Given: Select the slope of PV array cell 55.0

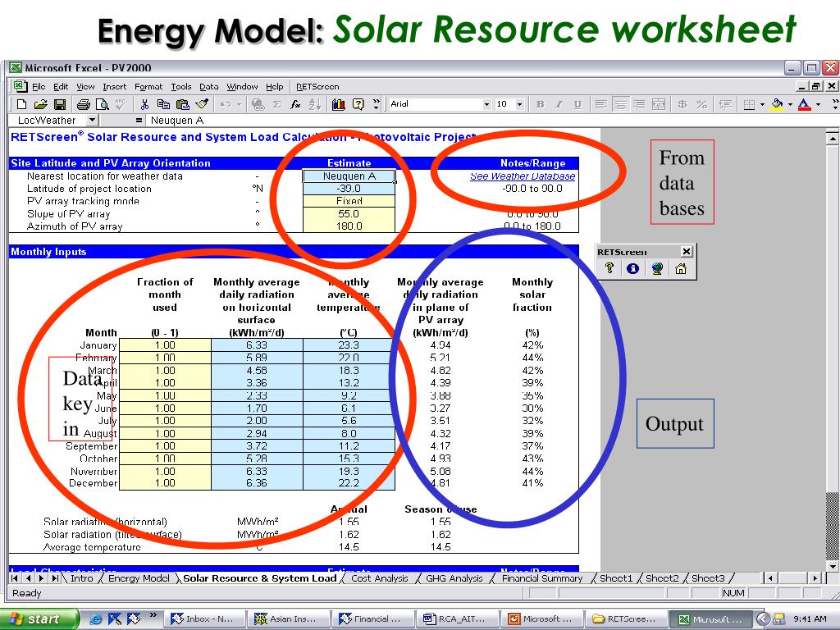Looking at the screenshot, I should [349, 214].
